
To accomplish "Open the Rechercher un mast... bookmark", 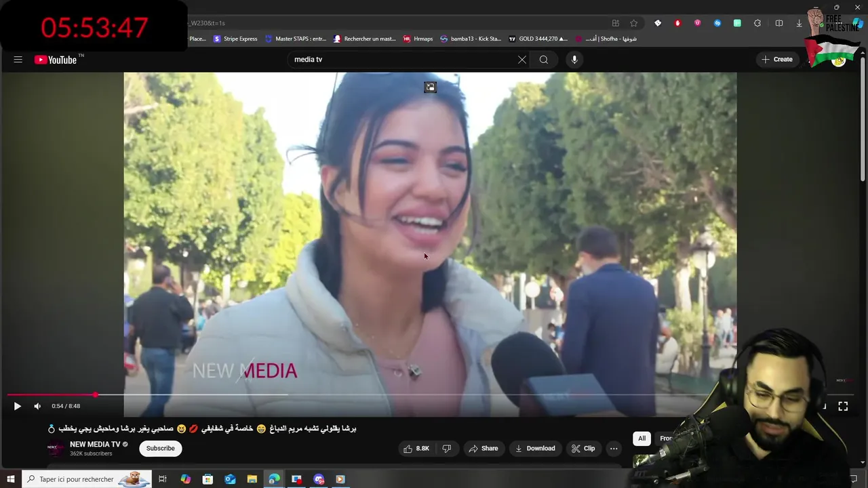I will pyautogui.click(x=364, y=39).
